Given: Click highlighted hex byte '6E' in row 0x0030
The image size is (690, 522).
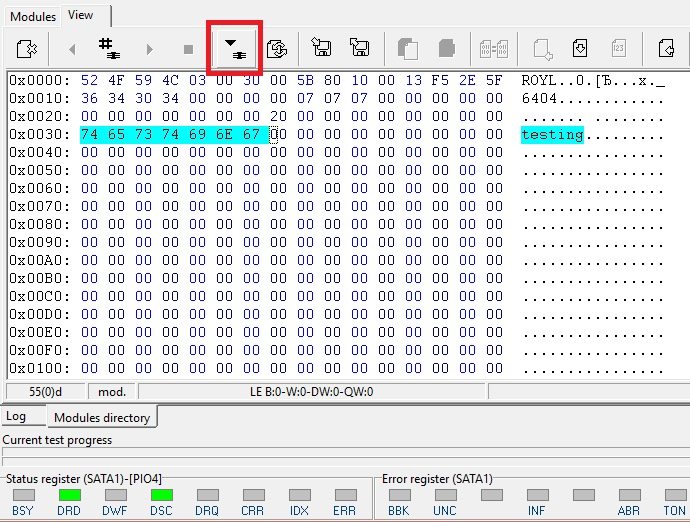Looking at the screenshot, I should [224, 134].
